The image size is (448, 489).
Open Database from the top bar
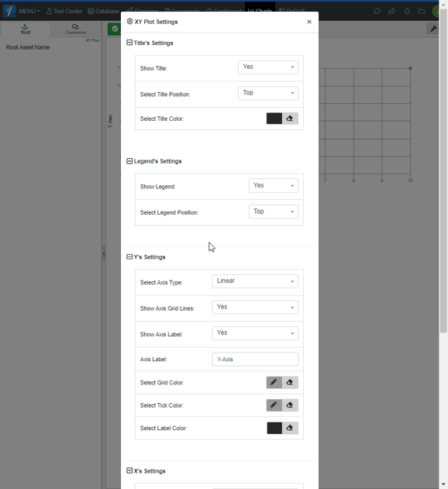[104, 11]
